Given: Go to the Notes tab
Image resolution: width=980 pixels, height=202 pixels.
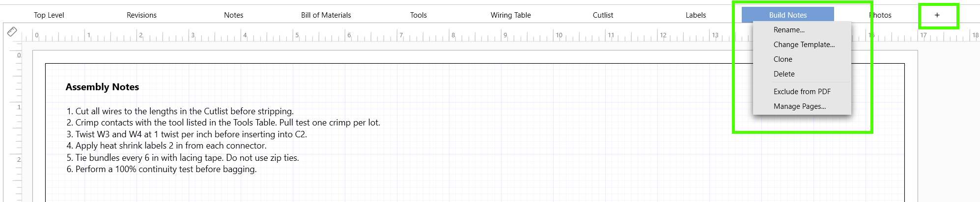Looking at the screenshot, I should (234, 15).
